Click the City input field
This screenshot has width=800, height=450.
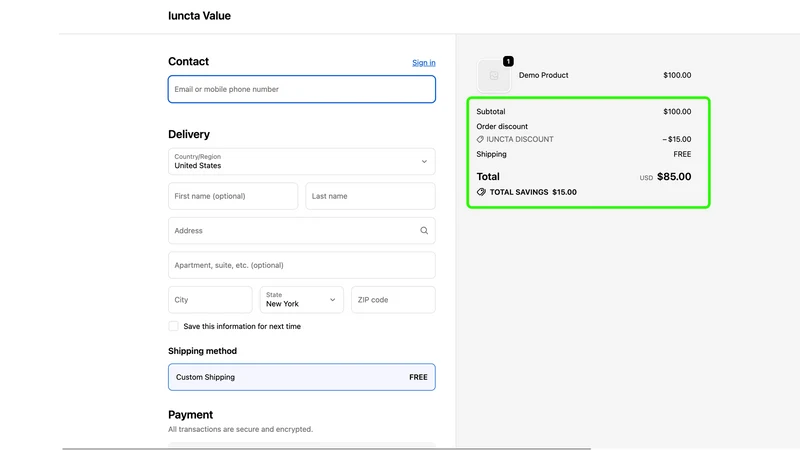210,299
